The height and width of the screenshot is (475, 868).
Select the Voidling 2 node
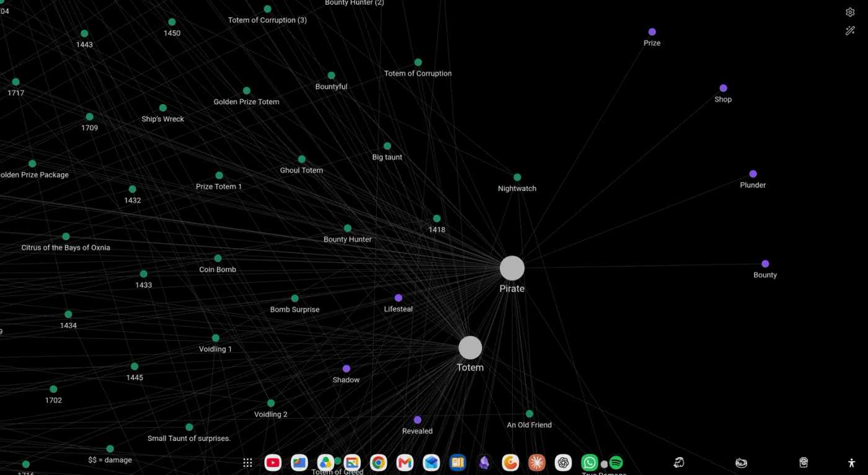[x=270, y=403]
